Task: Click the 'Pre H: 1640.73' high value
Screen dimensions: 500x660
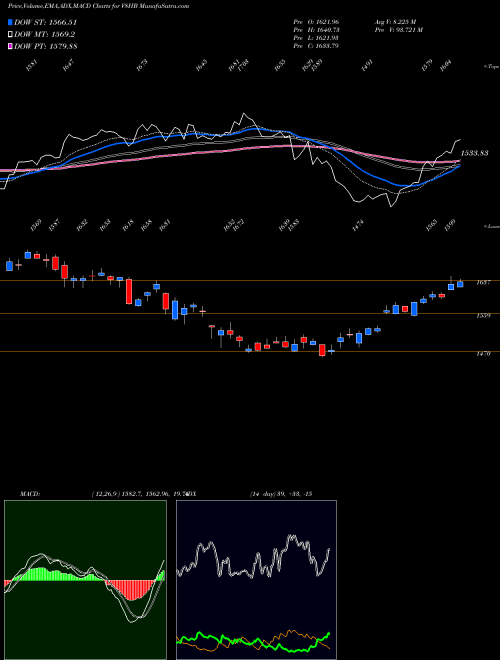Action: click(316, 30)
